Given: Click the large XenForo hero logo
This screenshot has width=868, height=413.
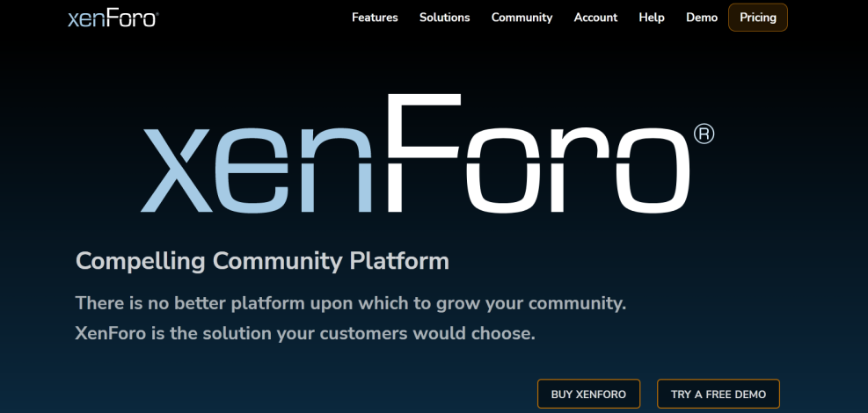Looking at the screenshot, I should [413, 158].
